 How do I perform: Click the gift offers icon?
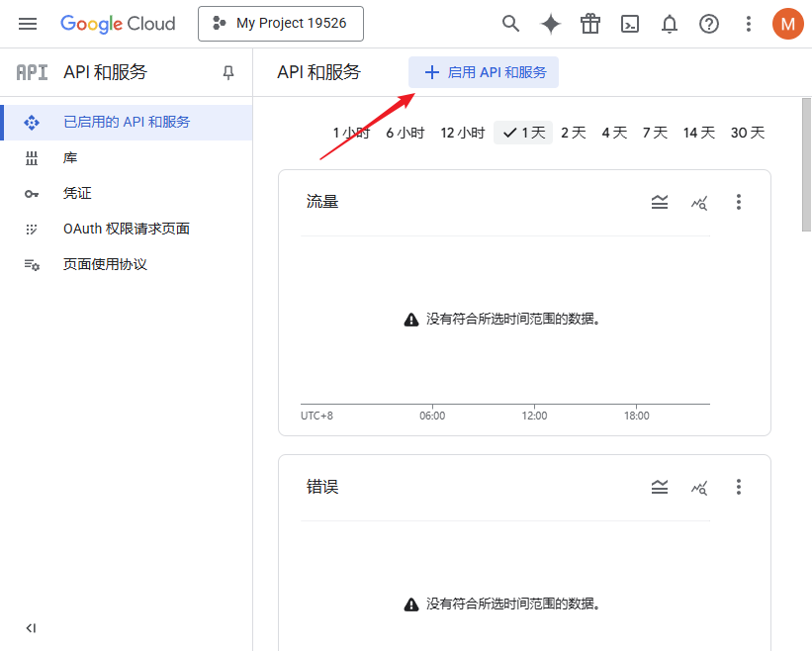tap(590, 24)
